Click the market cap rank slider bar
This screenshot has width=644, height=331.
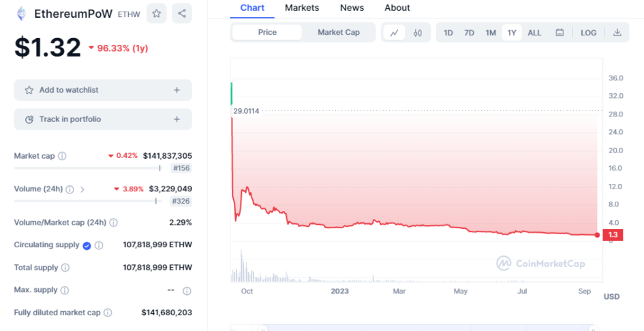89,168
